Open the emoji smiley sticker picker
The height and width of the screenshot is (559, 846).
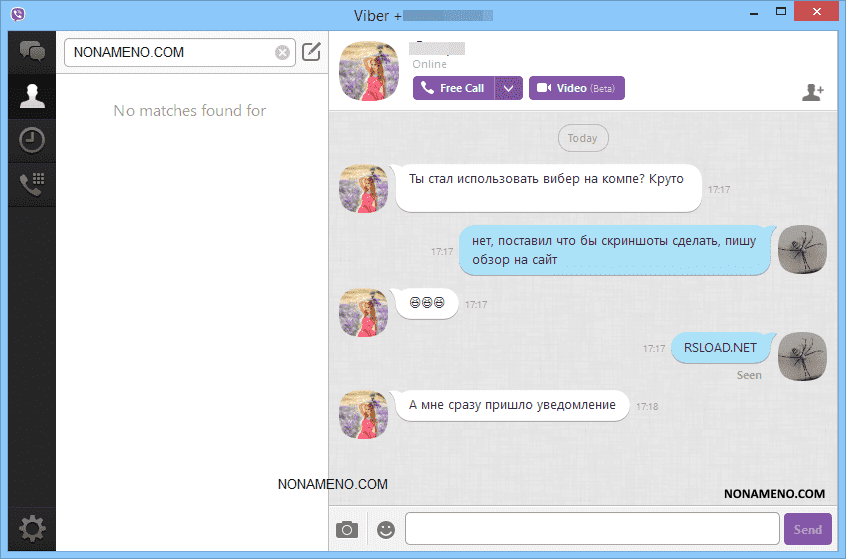pos(385,529)
